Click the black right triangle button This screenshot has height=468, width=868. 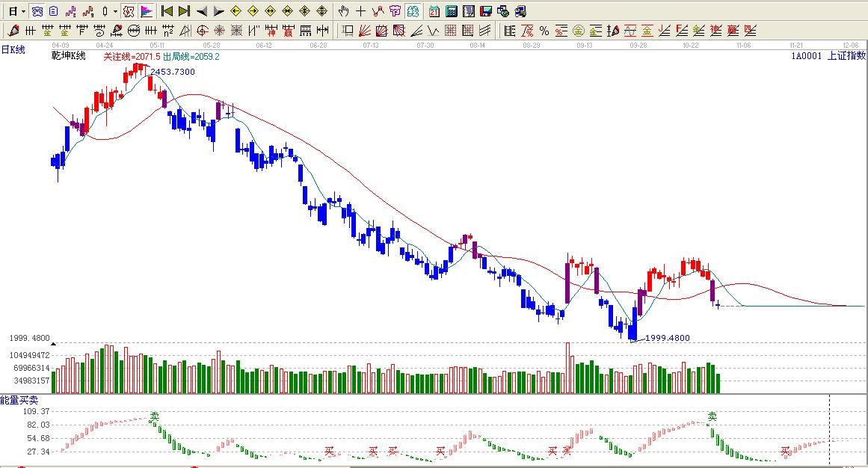[218, 11]
